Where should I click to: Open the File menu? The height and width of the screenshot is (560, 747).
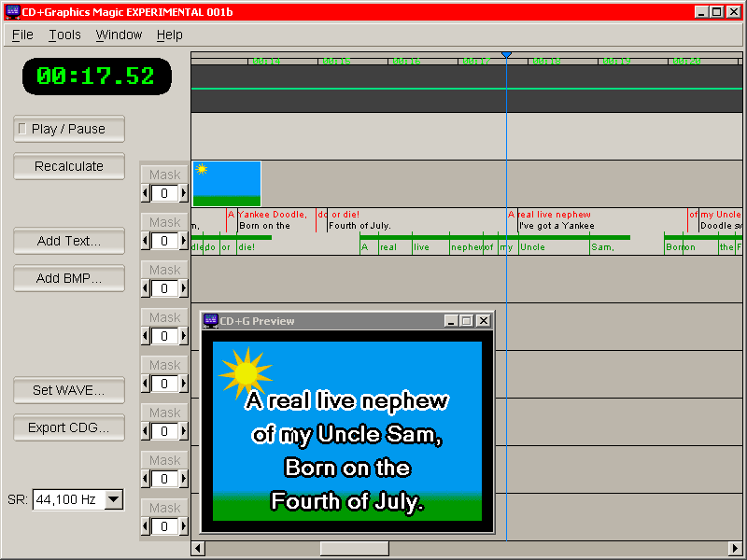[x=22, y=35]
